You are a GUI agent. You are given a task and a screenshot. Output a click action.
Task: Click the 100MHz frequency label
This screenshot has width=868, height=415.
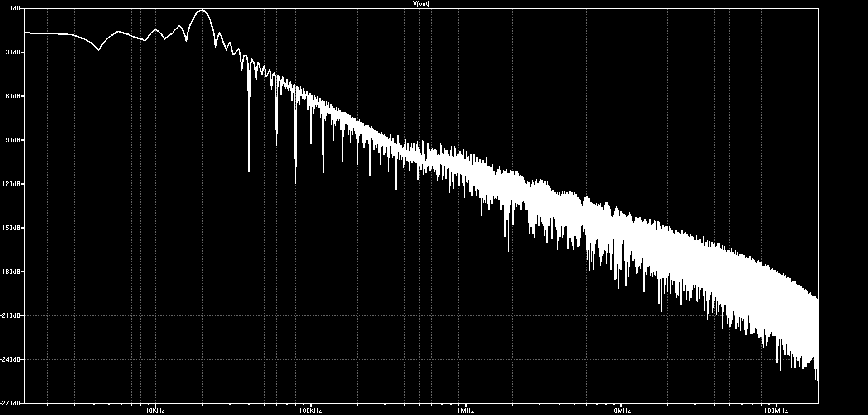coord(776,410)
